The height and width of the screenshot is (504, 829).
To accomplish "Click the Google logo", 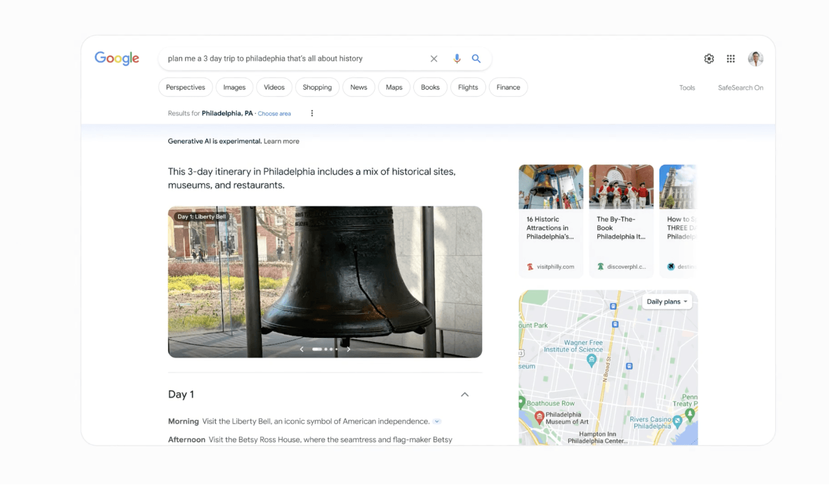I will [x=116, y=58].
